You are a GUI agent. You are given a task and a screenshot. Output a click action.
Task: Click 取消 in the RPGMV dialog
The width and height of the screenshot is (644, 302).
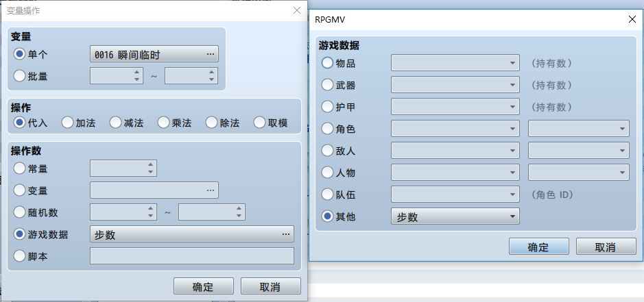[606, 247]
